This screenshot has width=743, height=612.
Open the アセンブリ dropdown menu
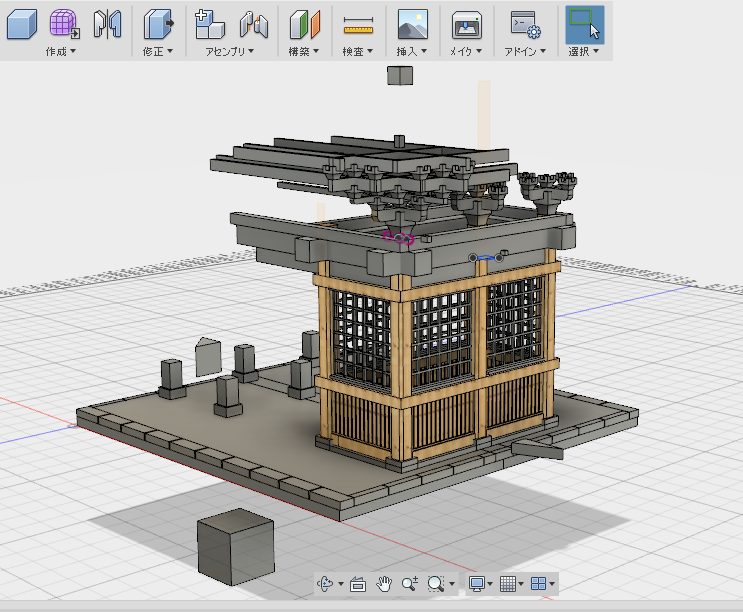[x=229, y=51]
